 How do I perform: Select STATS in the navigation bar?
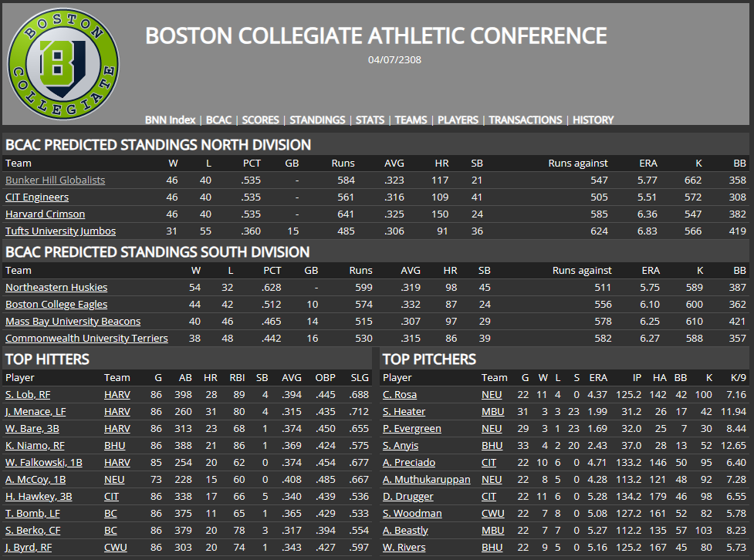(x=370, y=120)
